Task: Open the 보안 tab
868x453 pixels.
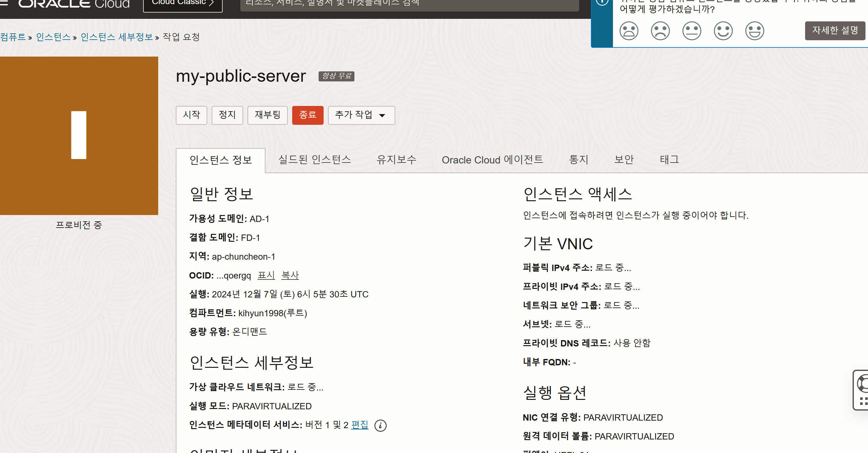Action: pyautogui.click(x=624, y=160)
